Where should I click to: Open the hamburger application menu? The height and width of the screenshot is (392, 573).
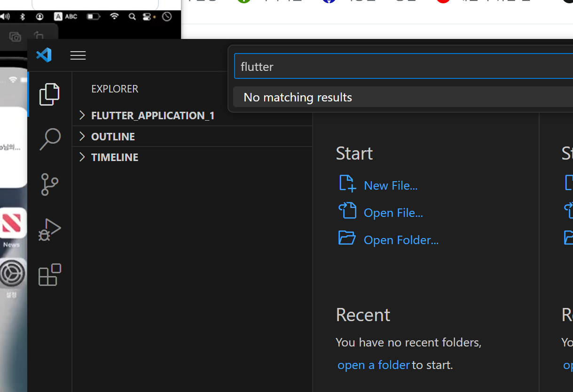(78, 55)
